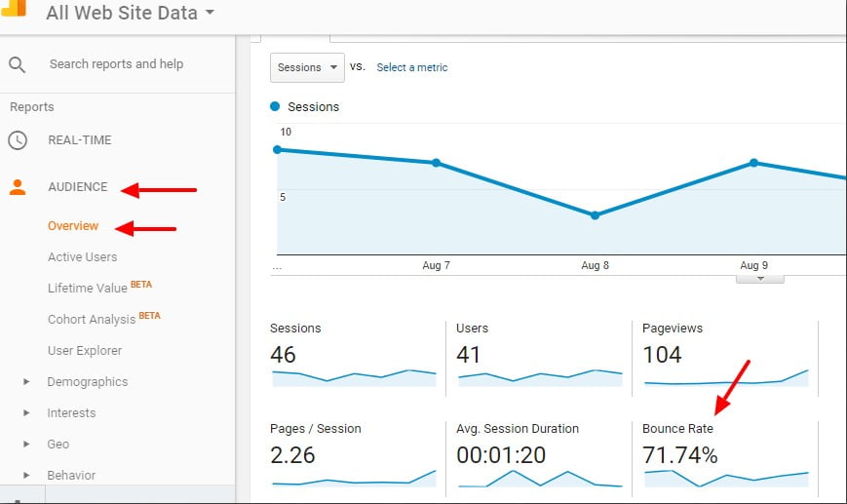Expand the Demographics section
This screenshot has width=847, height=504.
click(x=27, y=382)
